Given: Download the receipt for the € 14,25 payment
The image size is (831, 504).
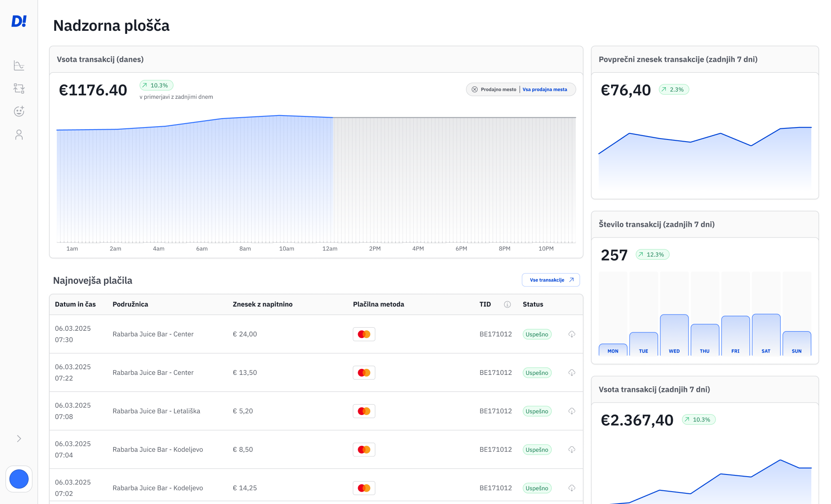Looking at the screenshot, I should coord(572,488).
